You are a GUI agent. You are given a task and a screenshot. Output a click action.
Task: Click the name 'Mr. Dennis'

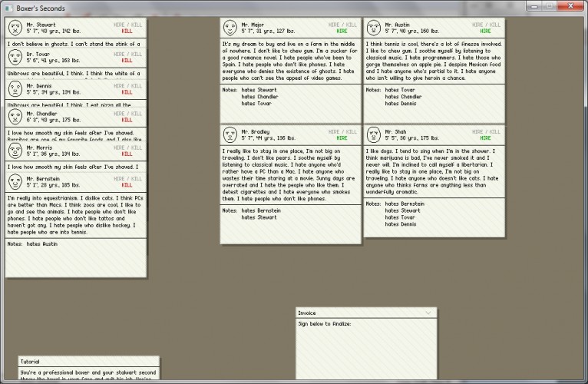[x=39, y=86]
